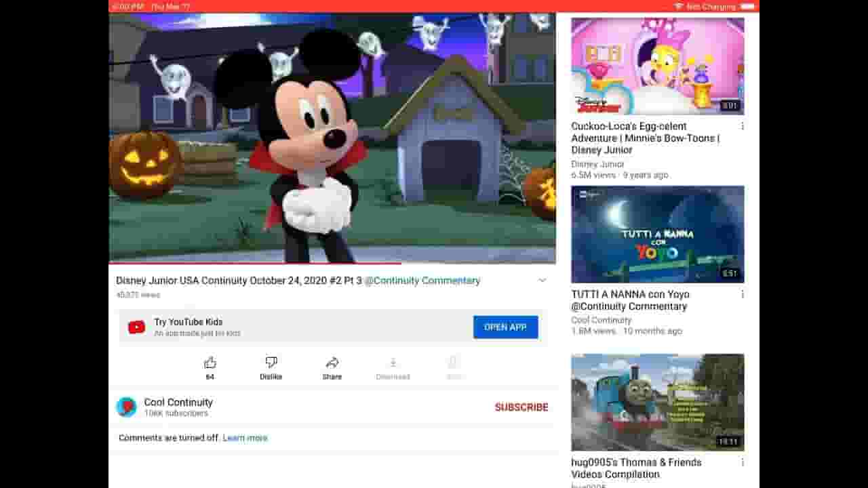The width and height of the screenshot is (868, 488).
Task: Check Wi-Fi icon in status bar
Action: tap(678, 6)
